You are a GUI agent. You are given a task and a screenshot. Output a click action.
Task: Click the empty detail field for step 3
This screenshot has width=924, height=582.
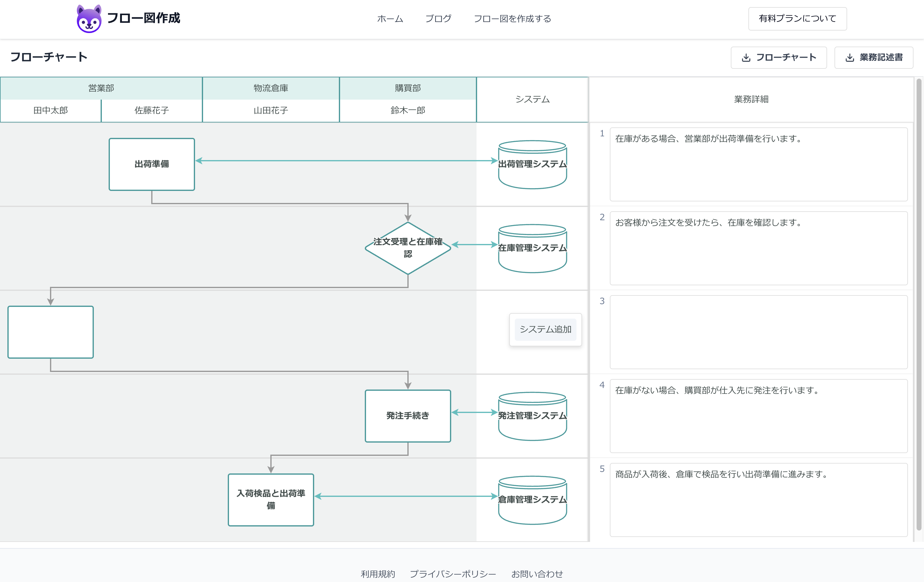point(759,332)
